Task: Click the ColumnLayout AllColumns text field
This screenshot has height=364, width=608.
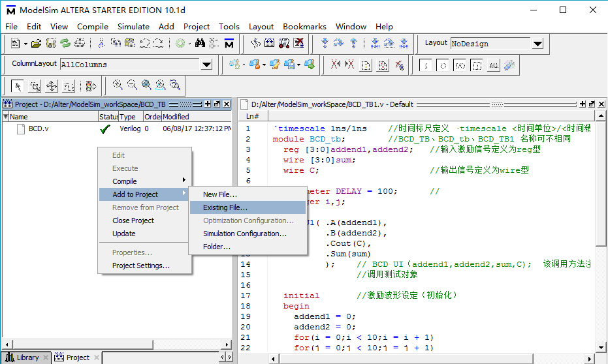Action: coord(131,65)
